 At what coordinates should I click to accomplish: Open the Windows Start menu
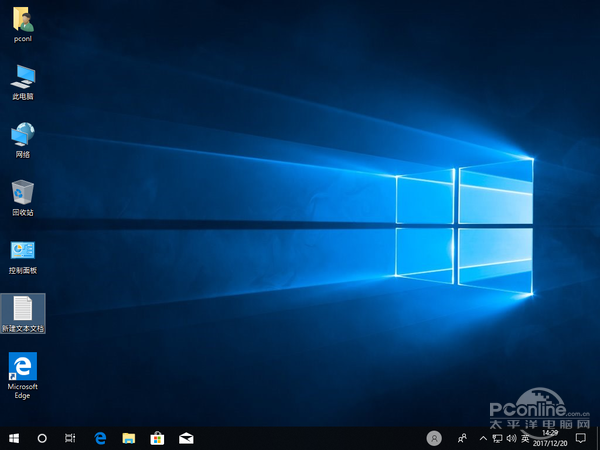point(14,439)
